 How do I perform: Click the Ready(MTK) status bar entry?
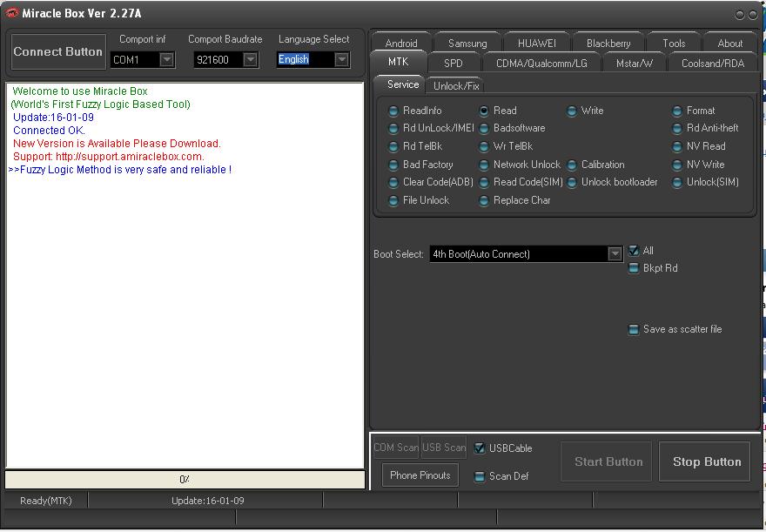[46, 501]
